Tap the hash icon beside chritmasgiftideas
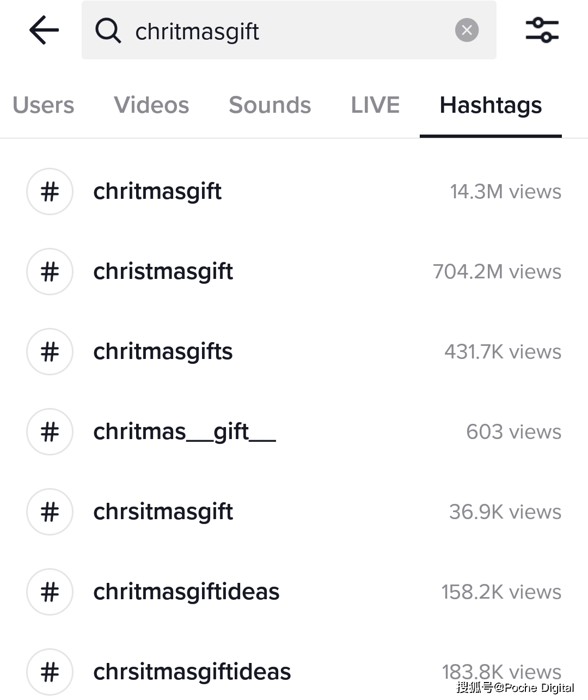 point(50,592)
